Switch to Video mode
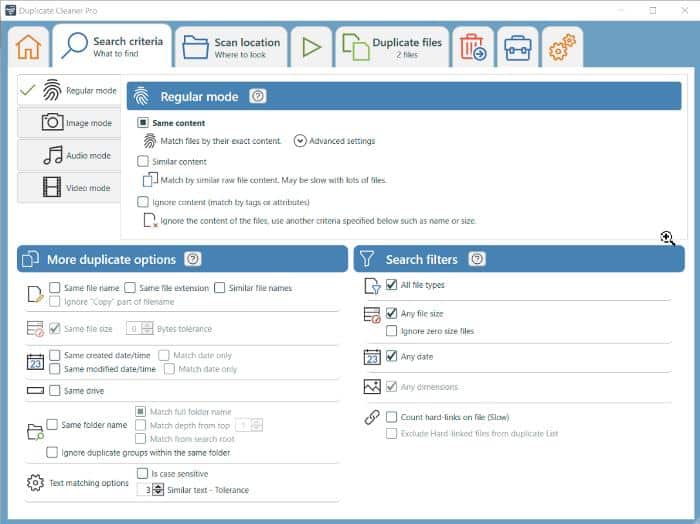The width and height of the screenshot is (700, 524). (x=68, y=187)
